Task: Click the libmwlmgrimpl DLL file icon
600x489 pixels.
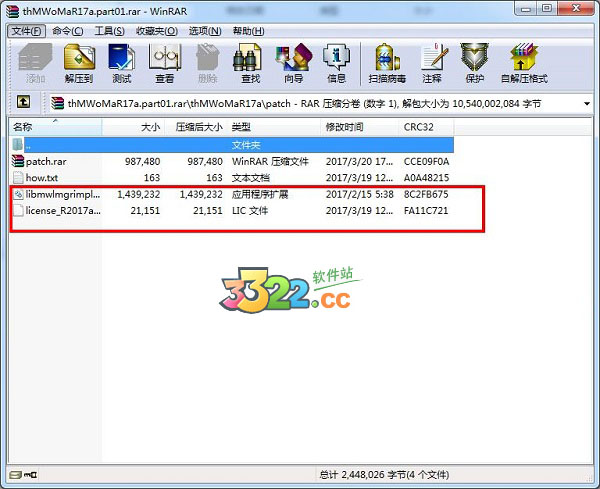Action: pyautogui.click(x=18, y=194)
